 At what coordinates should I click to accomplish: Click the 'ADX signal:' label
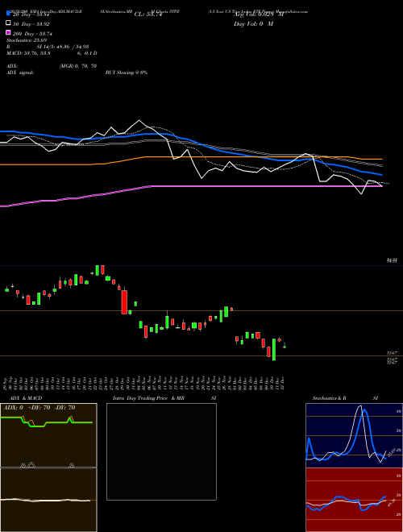click(x=19, y=73)
